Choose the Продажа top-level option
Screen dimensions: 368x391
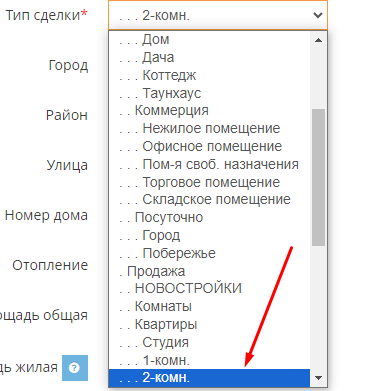click(209, 271)
